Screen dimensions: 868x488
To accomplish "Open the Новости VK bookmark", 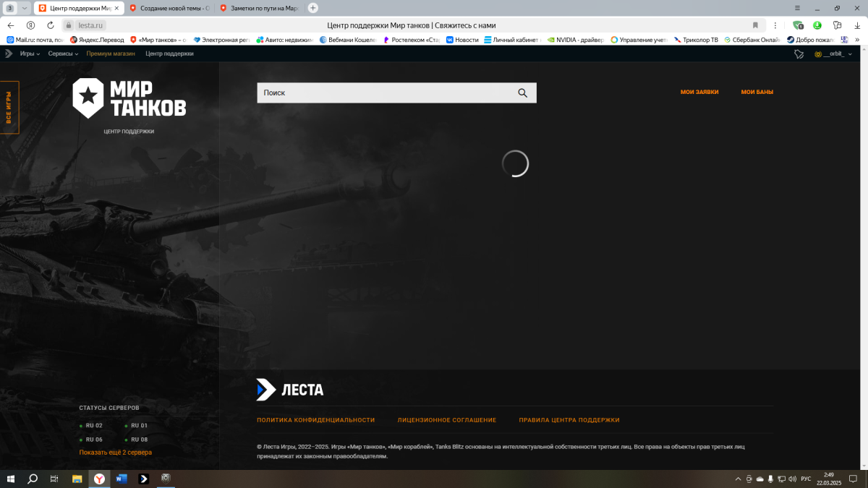I will [462, 40].
